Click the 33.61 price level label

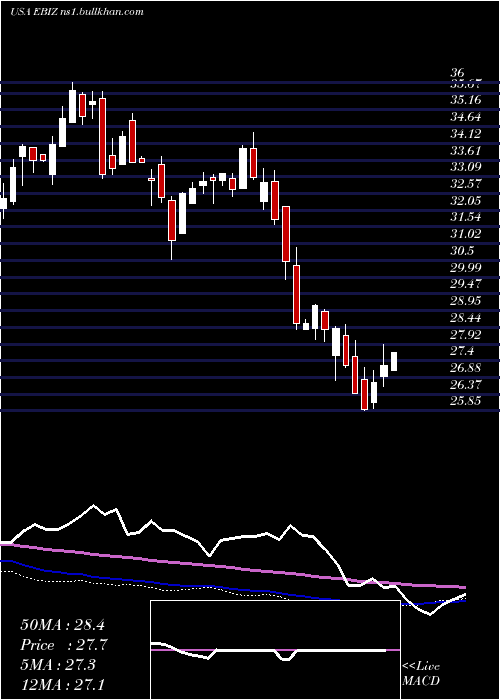[x=466, y=150]
